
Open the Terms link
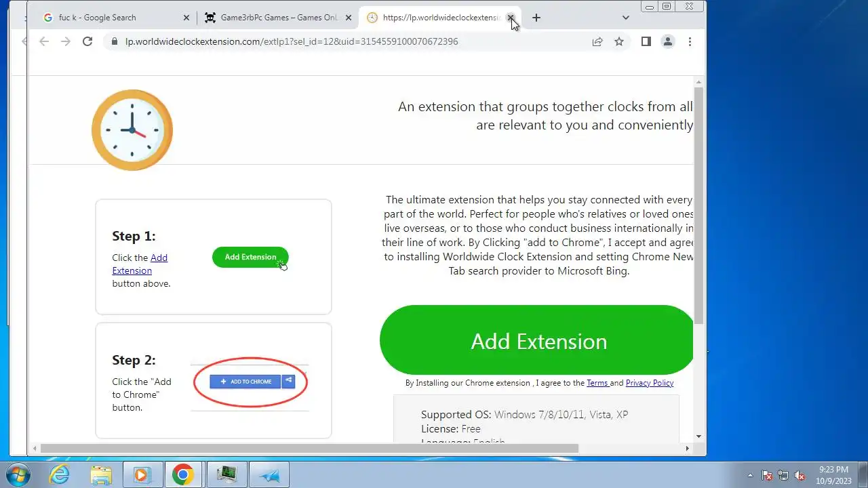click(597, 383)
